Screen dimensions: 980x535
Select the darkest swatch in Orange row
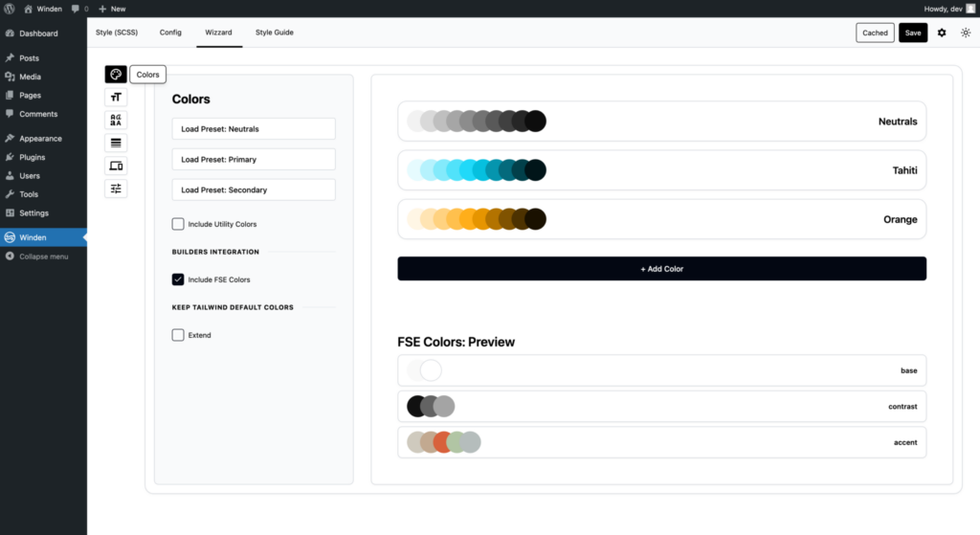[536, 219]
